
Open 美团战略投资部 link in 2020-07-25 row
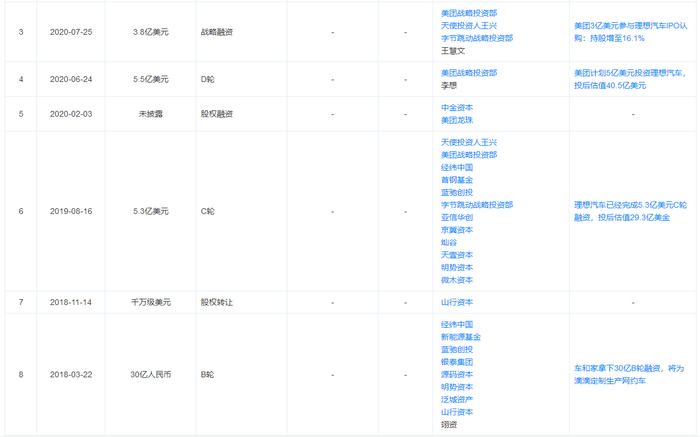pyautogui.click(x=469, y=13)
